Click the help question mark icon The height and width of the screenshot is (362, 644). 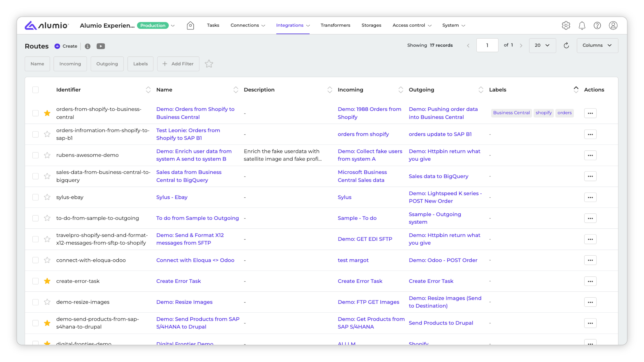[597, 25]
